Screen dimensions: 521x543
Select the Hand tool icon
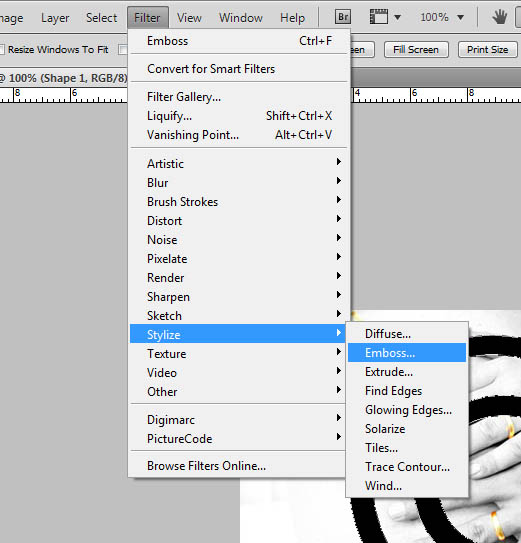[x=500, y=17]
